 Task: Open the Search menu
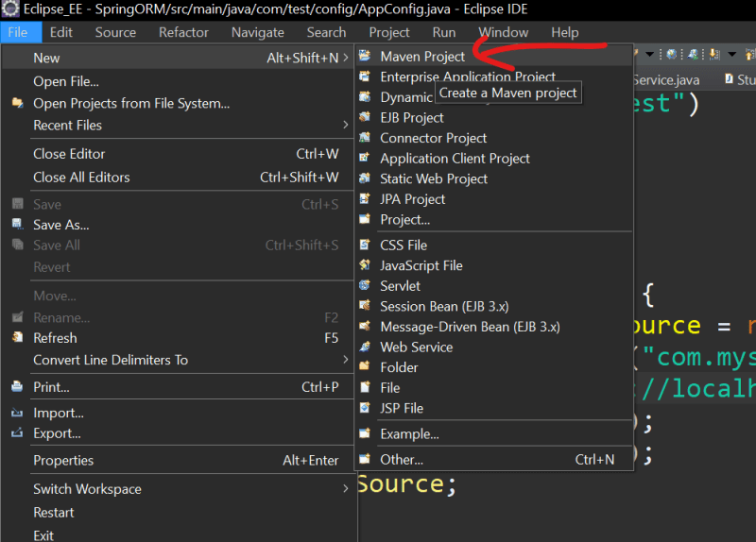(326, 32)
